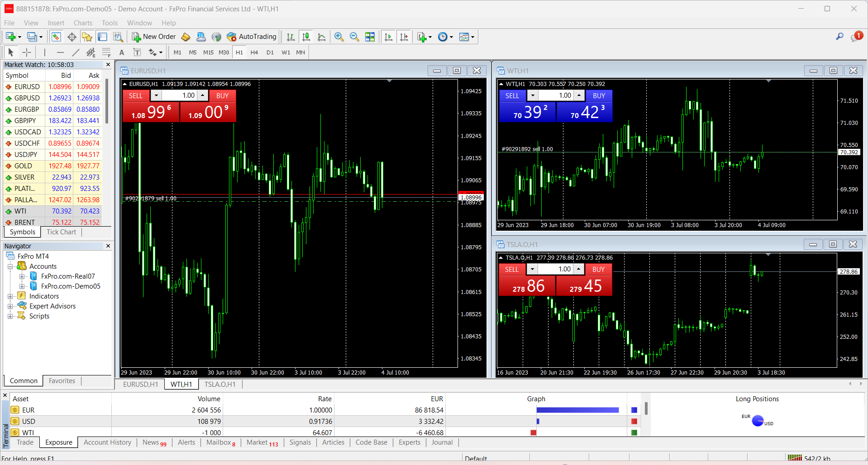This screenshot has height=465, width=868.
Task: Open EURUSD volume dropdown arrow
Action: [156, 95]
